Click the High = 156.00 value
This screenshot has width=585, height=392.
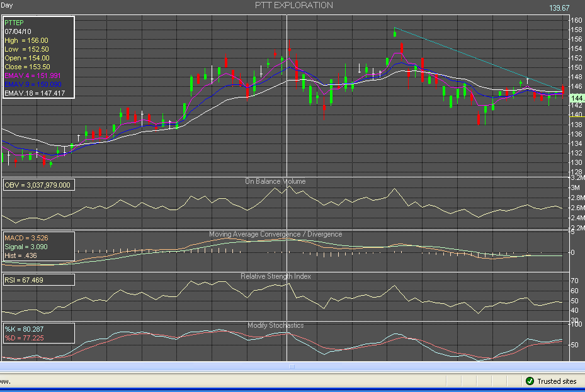tap(26, 40)
